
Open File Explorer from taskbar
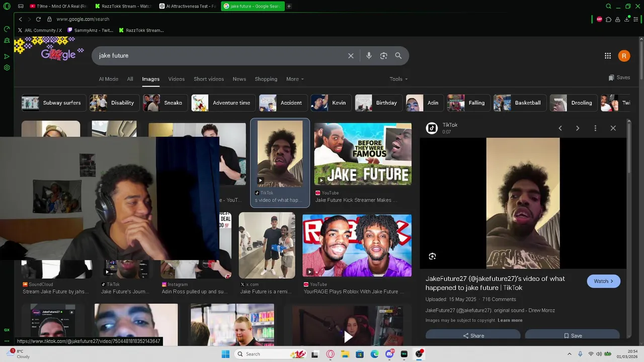[345, 354]
